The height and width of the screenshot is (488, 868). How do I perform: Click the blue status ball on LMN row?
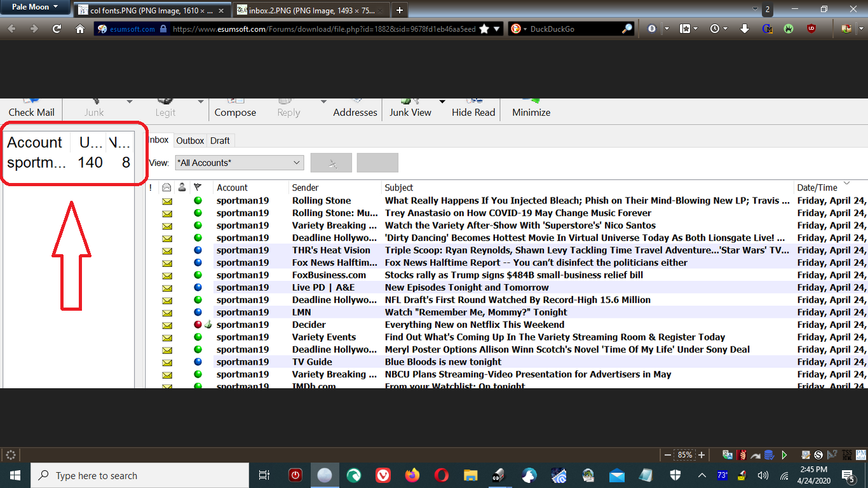click(x=198, y=312)
